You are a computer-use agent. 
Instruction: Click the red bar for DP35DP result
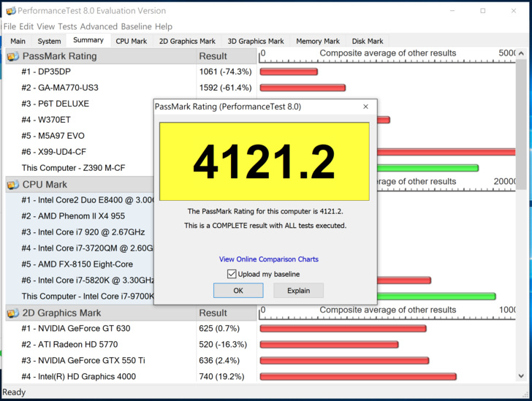pos(289,72)
